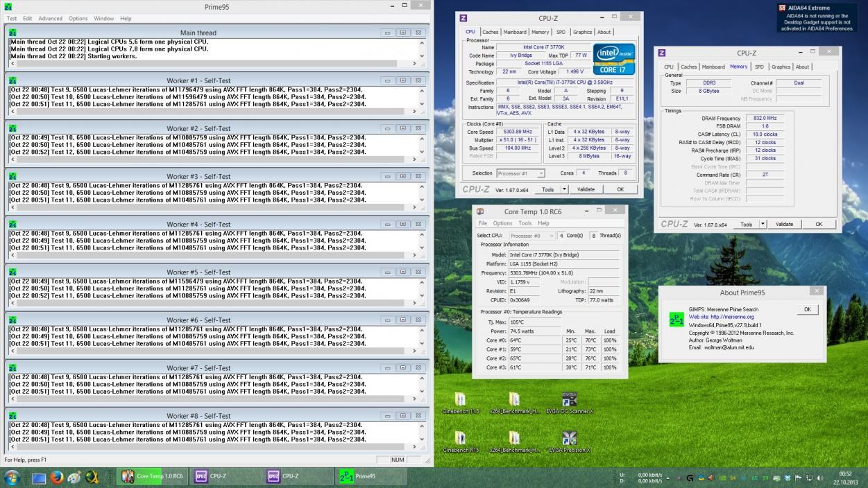The width and height of the screenshot is (868, 488).
Task: Open Prime95 Options menu
Action: click(x=78, y=18)
